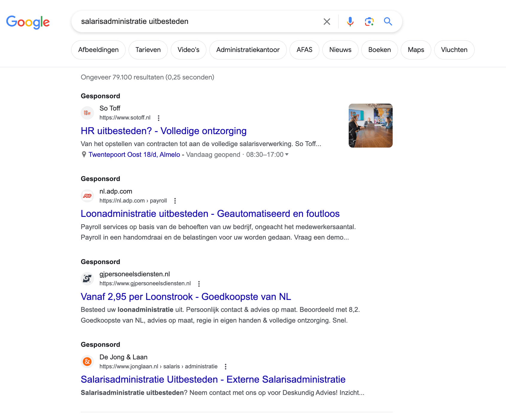
Task: Click the https://nl.adp.com › payroll URL
Action: pyautogui.click(x=133, y=201)
